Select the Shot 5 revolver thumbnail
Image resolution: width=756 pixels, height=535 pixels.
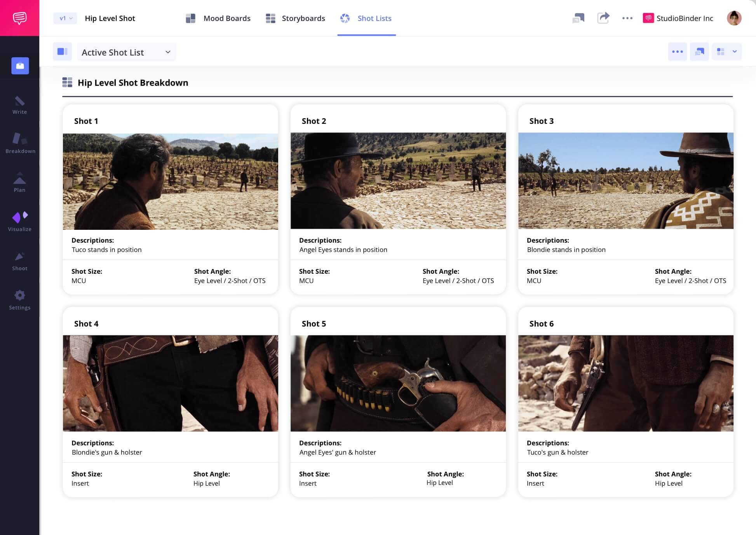(x=398, y=383)
